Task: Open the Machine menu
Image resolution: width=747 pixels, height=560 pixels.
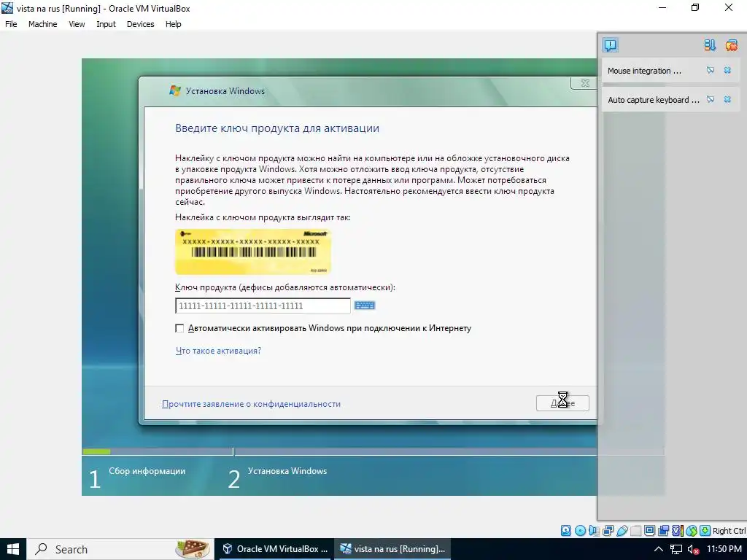Action: pos(42,24)
